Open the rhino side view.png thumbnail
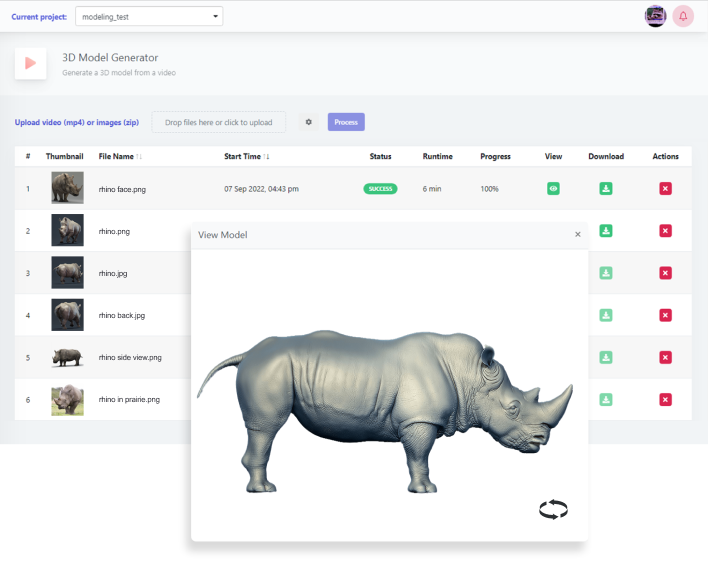This screenshot has width=708, height=579. [67, 357]
